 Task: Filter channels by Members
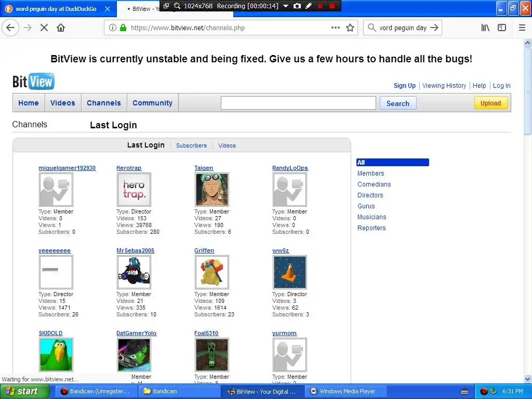[370, 174]
